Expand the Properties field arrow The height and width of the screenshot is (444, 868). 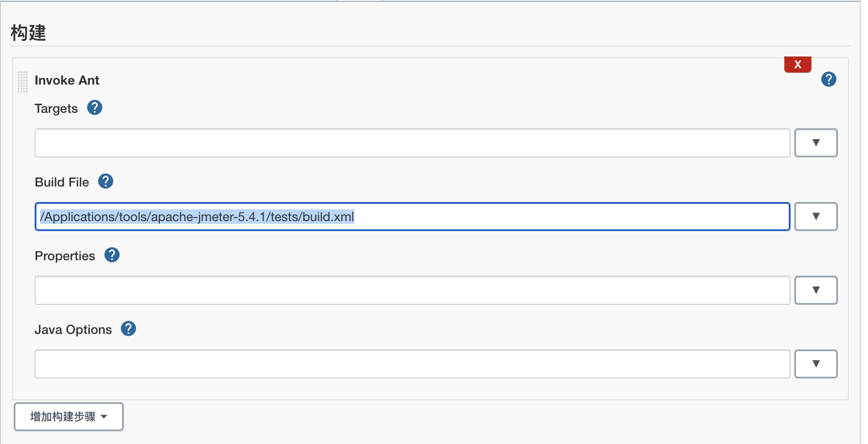click(816, 290)
